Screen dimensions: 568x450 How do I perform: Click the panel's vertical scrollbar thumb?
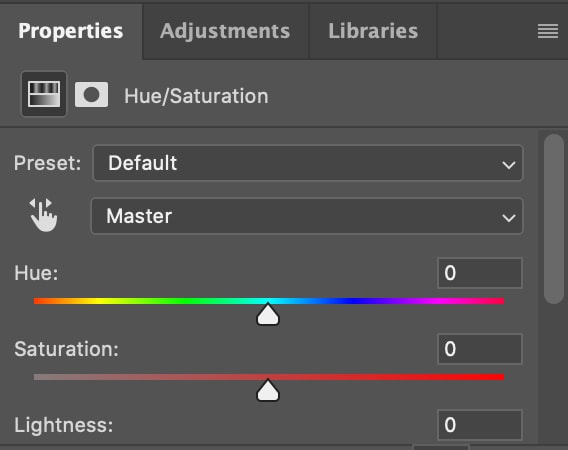[554, 219]
